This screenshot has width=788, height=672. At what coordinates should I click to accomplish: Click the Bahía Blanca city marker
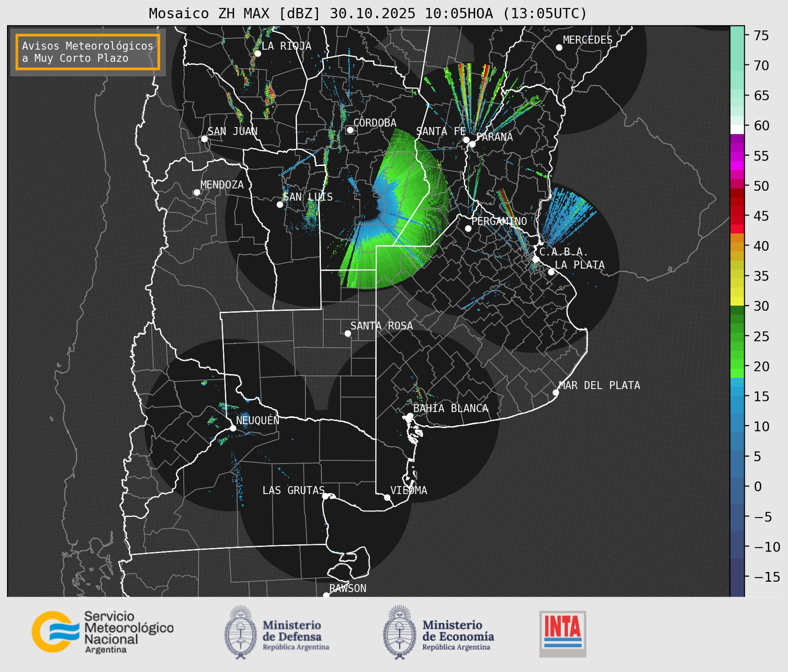click(x=410, y=416)
